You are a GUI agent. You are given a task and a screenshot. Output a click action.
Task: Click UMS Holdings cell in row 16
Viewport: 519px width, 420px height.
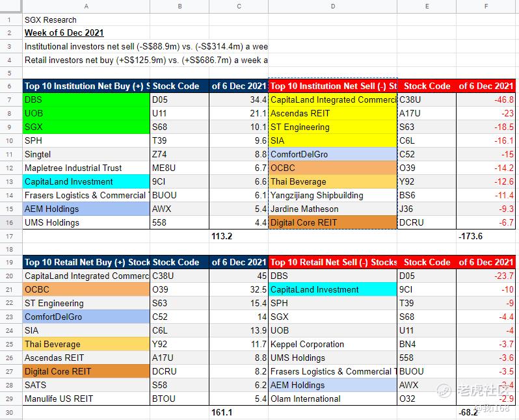click(x=86, y=222)
